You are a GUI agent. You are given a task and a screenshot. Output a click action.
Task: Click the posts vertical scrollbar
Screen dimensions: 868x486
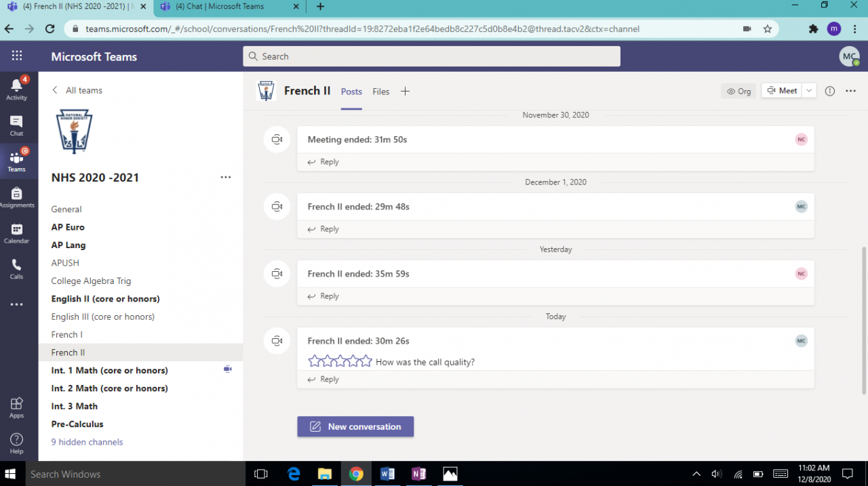coord(863,320)
